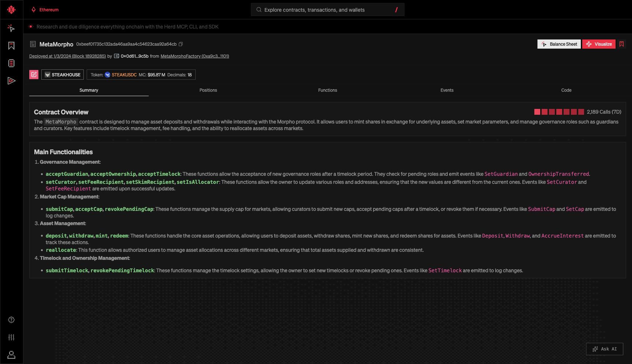Open the document list sidebar icon

11,63
